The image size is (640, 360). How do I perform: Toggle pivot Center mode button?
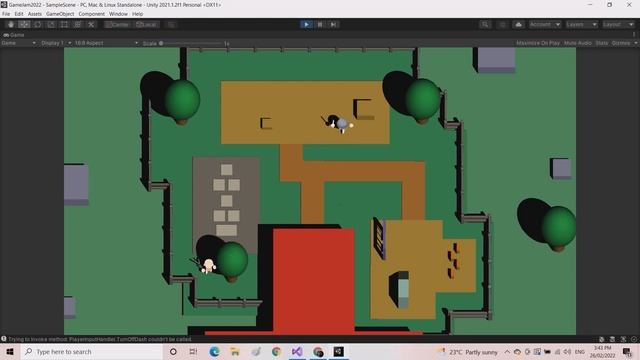(118, 24)
